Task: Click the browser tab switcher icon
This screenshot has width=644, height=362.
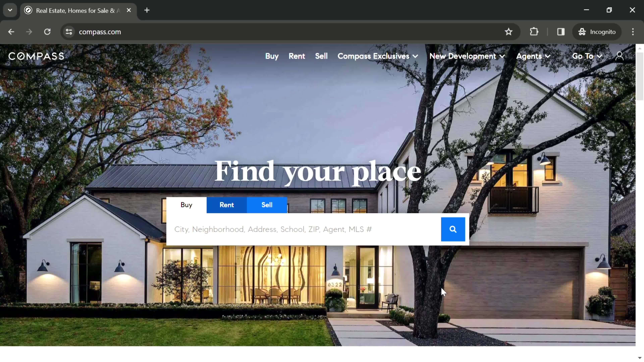Action: [x=10, y=10]
